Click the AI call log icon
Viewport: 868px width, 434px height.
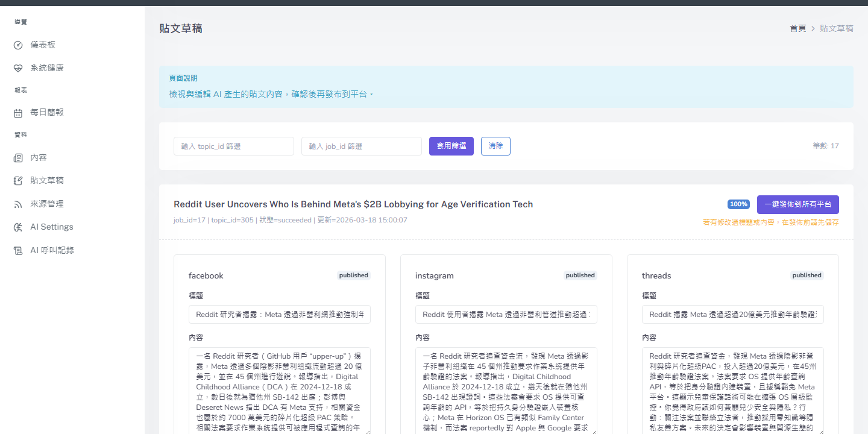click(18, 250)
